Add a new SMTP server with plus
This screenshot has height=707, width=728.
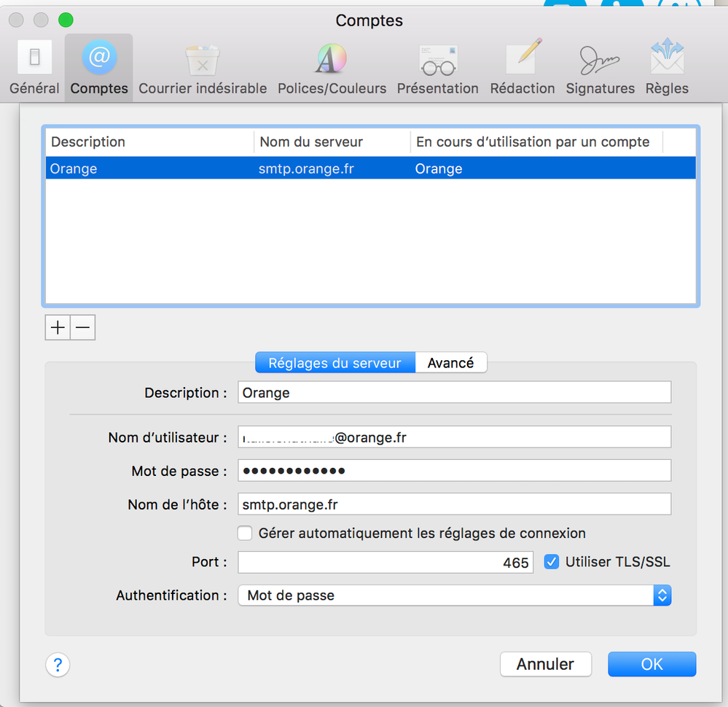(x=58, y=327)
